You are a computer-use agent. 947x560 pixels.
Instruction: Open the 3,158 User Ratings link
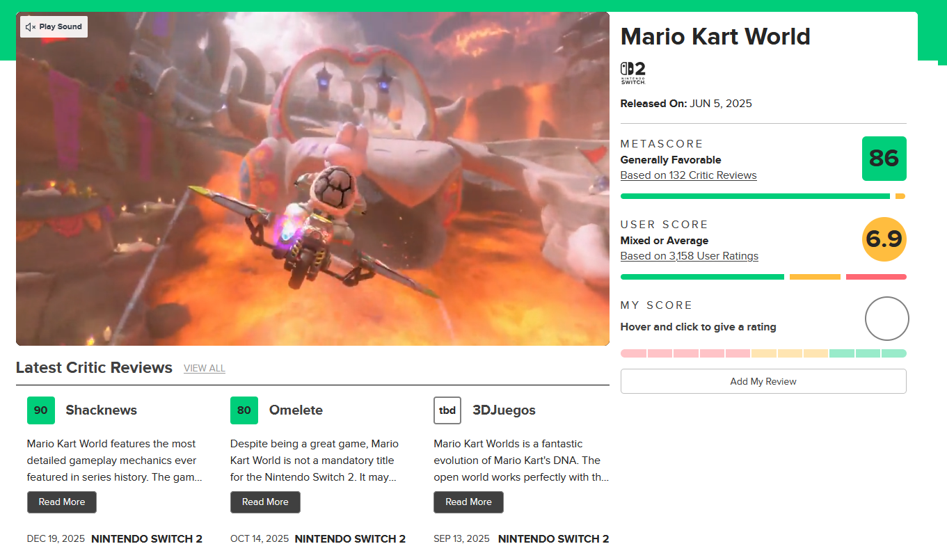689,256
